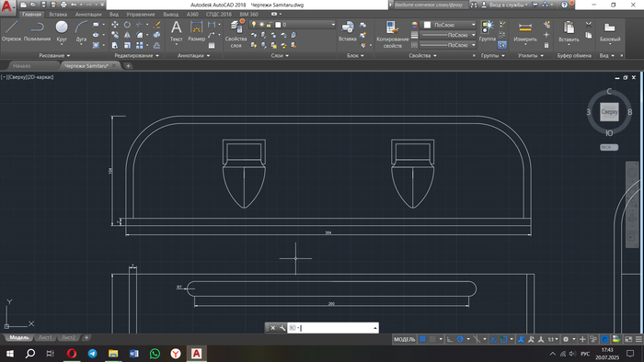Toggle the group selection button in Группы panel
Screen dimensions: 644x362
pos(502,45)
